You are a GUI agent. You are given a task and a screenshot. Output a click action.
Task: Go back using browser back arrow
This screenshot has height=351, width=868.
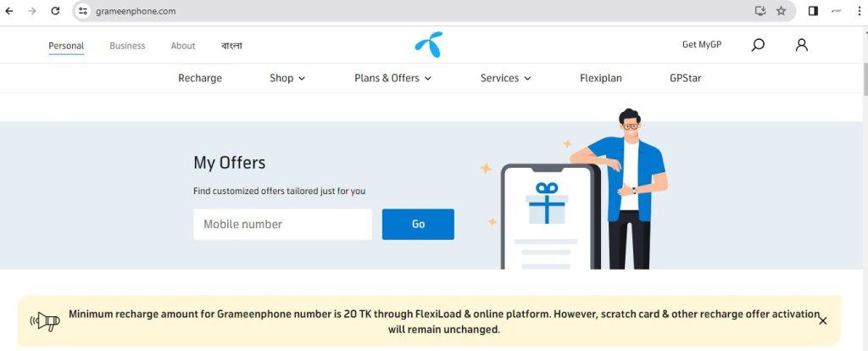coord(8,10)
